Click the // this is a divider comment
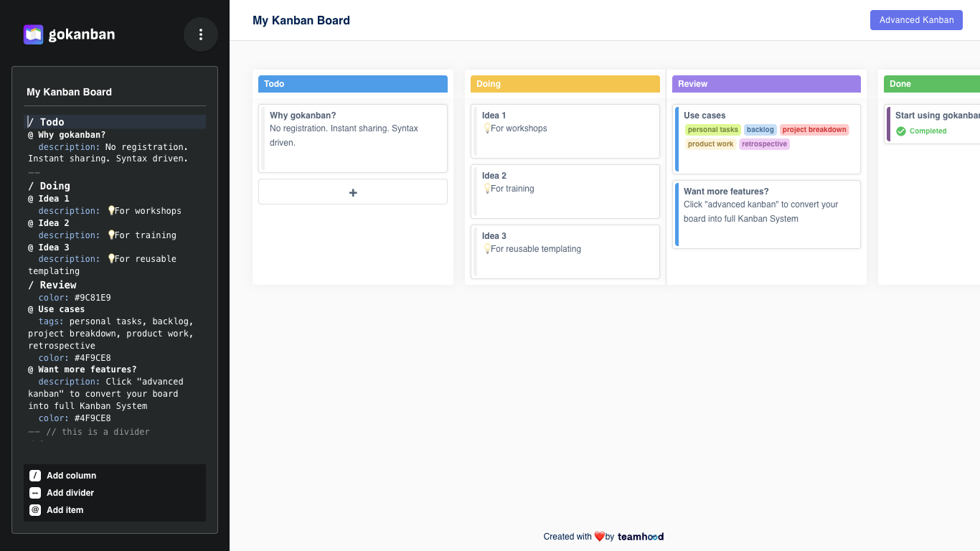The image size is (980, 551). tap(98, 432)
